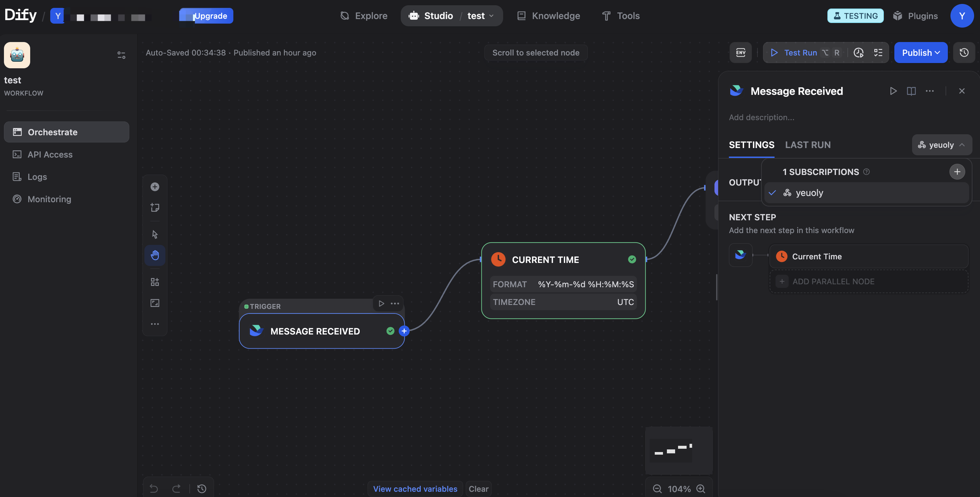The image size is (980, 497).
Task: Select the add note tool
Action: 155,207
